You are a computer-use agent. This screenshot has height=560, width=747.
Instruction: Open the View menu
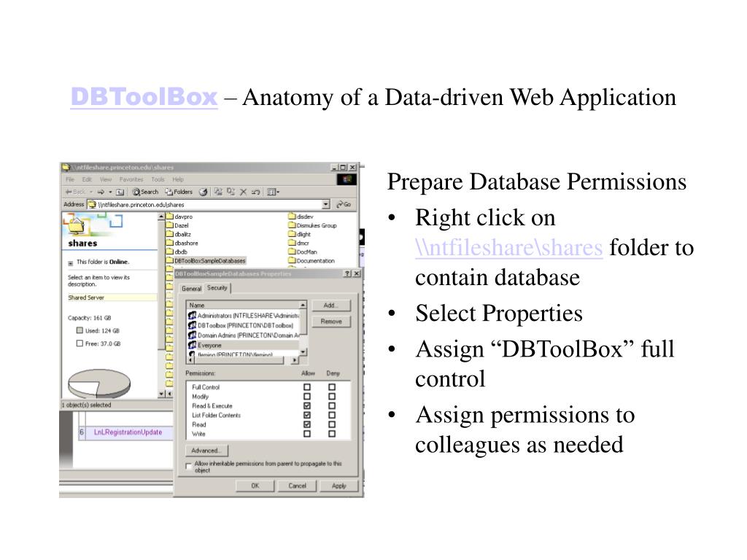(106, 179)
